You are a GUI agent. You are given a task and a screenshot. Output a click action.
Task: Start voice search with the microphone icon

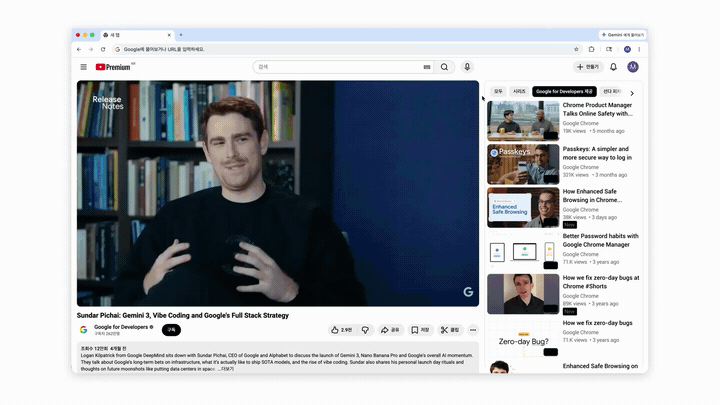pyautogui.click(x=467, y=67)
